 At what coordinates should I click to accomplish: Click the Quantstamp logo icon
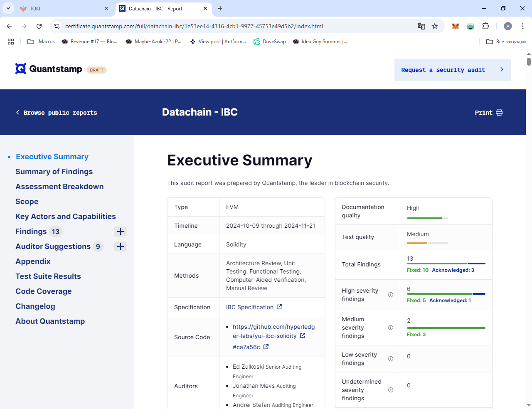coord(21,69)
